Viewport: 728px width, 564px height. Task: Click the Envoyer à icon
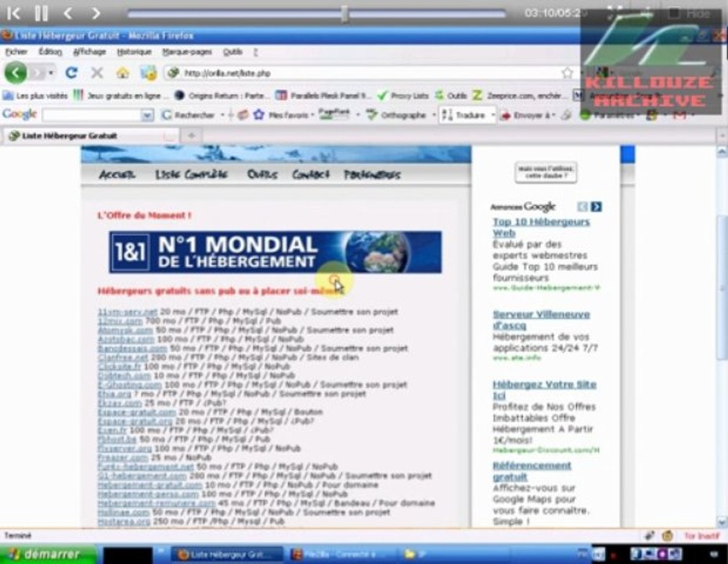(505, 114)
